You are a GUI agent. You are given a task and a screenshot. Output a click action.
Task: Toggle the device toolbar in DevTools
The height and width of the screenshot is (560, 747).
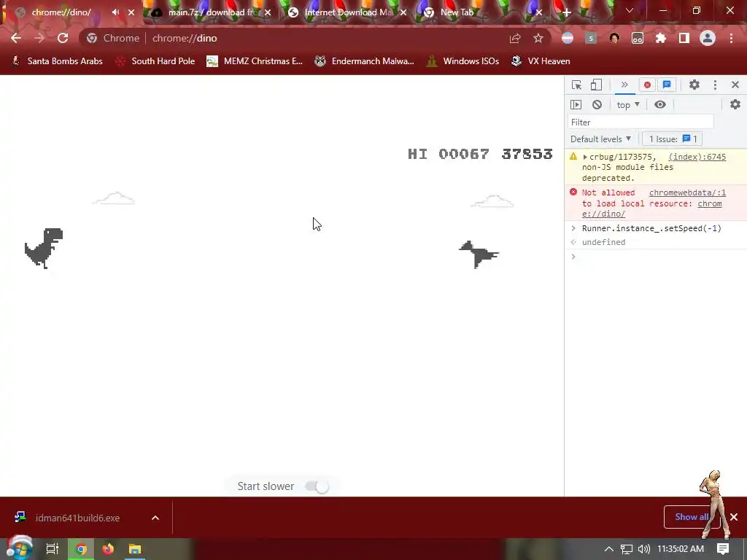coord(596,85)
